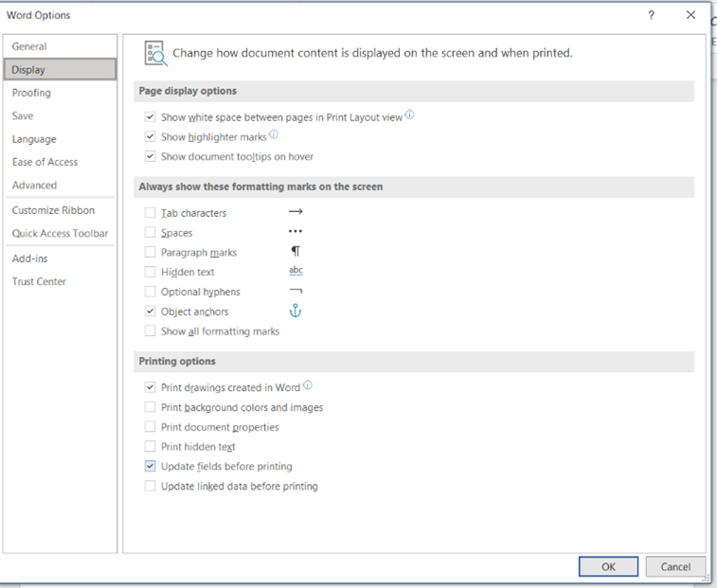Viewport: 717px width, 588px height.
Task: Enable Print hidden text option
Action: (x=150, y=446)
